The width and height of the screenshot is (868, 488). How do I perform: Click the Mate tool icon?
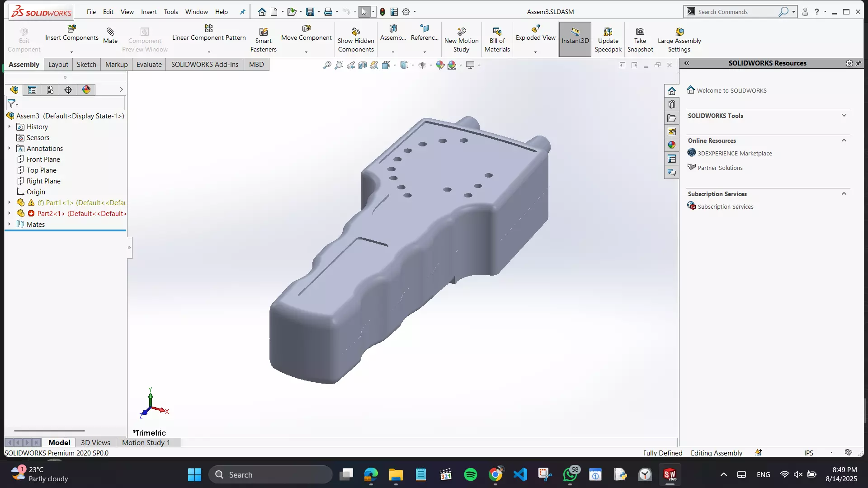[110, 32]
